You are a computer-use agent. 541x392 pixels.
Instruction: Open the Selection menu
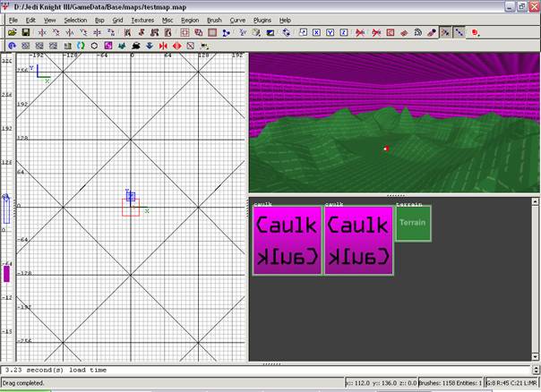(x=75, y=20)
